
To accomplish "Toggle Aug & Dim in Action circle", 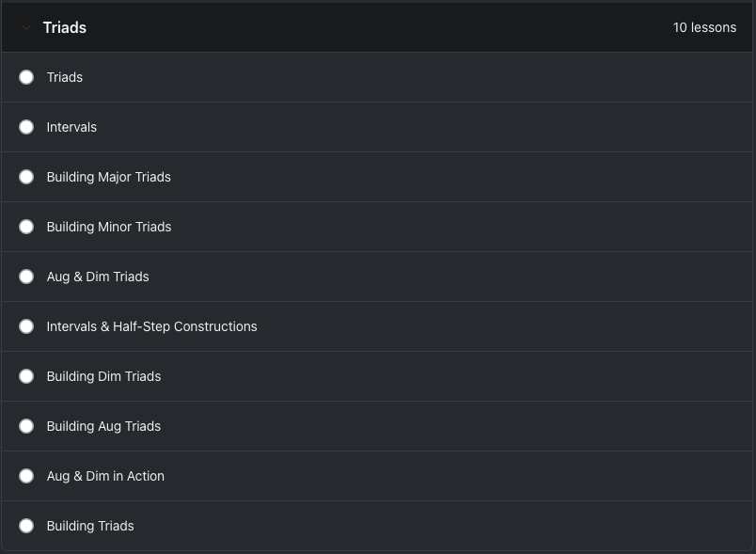I will point(26,476).
